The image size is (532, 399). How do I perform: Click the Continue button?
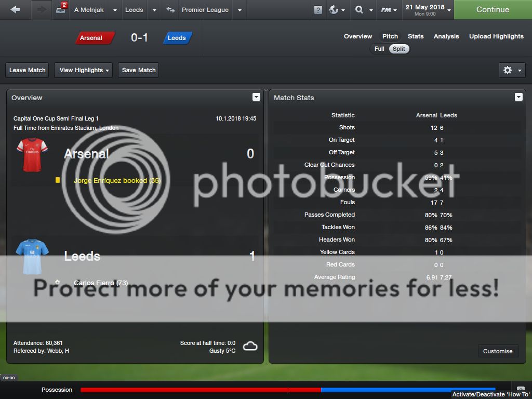pyautogui.click(x=493, y=9)
